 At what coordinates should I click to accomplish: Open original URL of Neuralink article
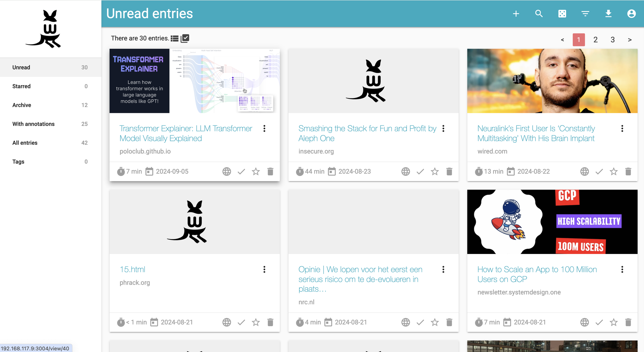point(584,171)
